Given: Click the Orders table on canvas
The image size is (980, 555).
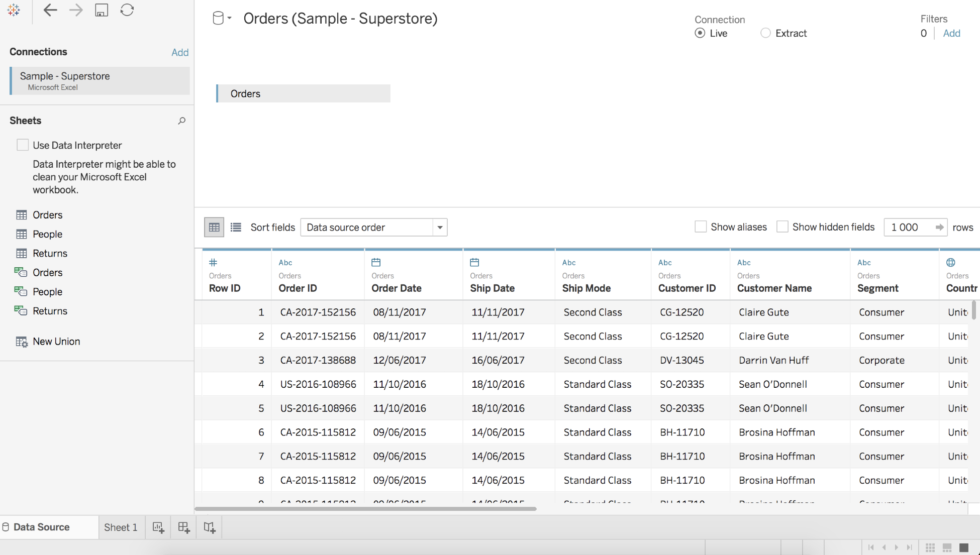Looking at the screenshot, I should coord(304,93).
